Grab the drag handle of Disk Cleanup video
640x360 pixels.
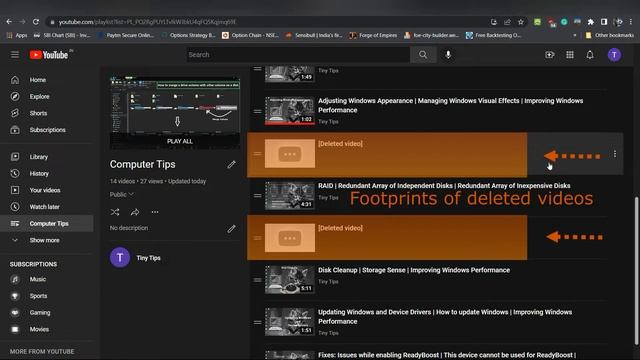point(257,280)
